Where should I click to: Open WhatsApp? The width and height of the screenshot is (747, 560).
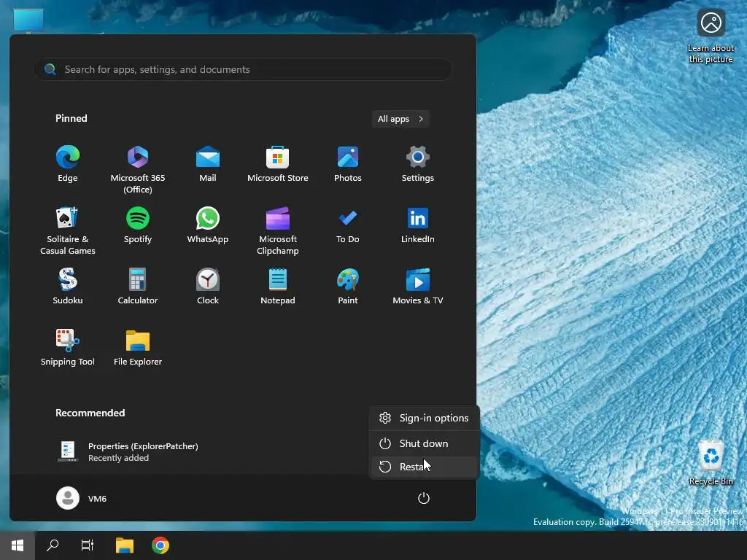(x=208, y=225)
